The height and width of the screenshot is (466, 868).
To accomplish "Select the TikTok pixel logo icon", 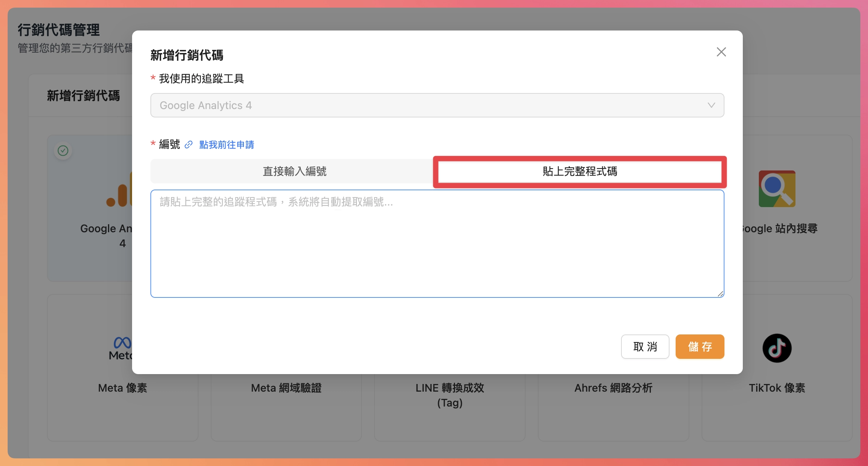I will click(x=777, y=348).
